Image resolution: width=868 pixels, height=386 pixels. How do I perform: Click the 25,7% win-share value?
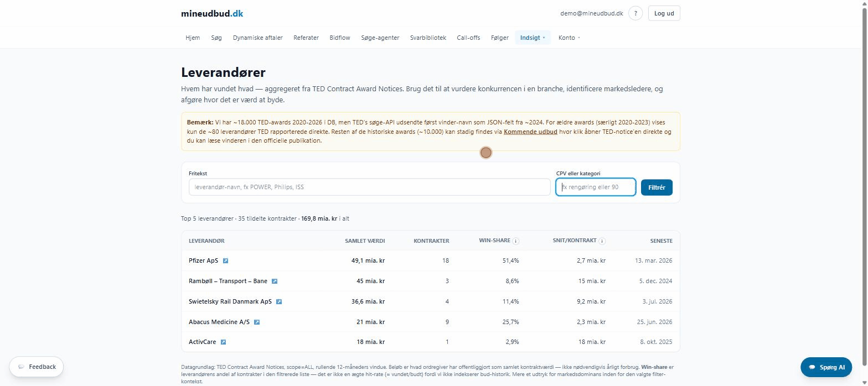[x=511, y=322]
